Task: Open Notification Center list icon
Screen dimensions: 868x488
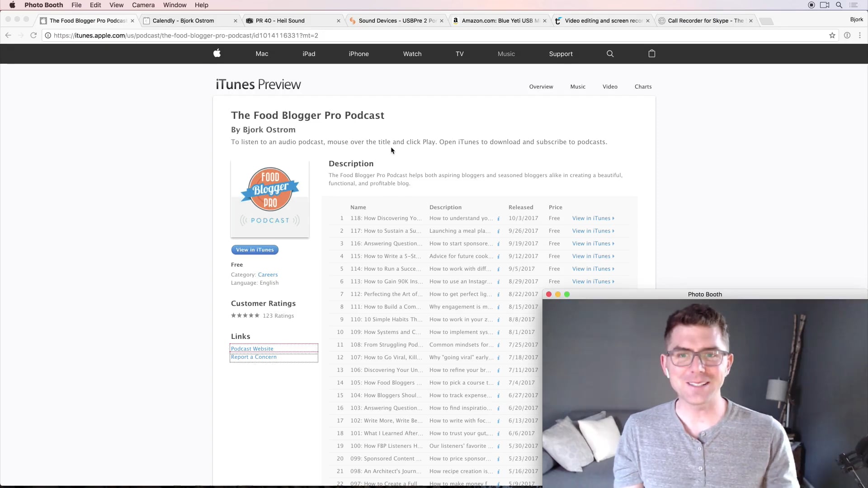Action: (x=854, y=5)
